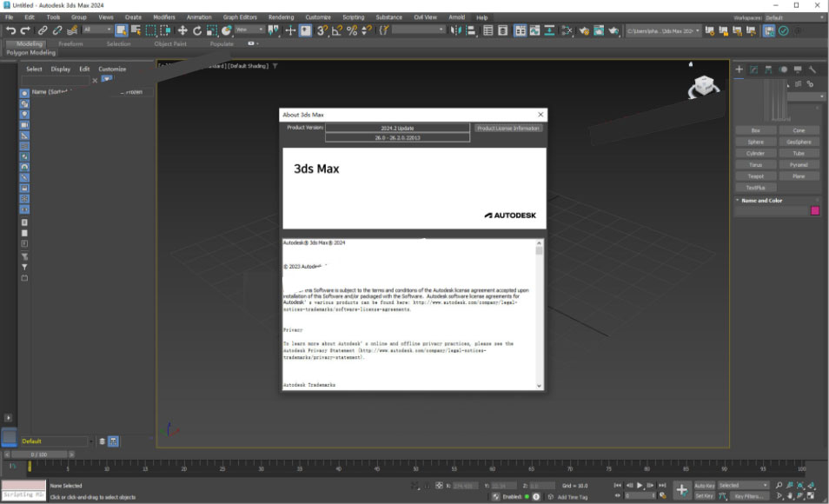Click the Product License Information button
The image size is (829, 504).
508,128
